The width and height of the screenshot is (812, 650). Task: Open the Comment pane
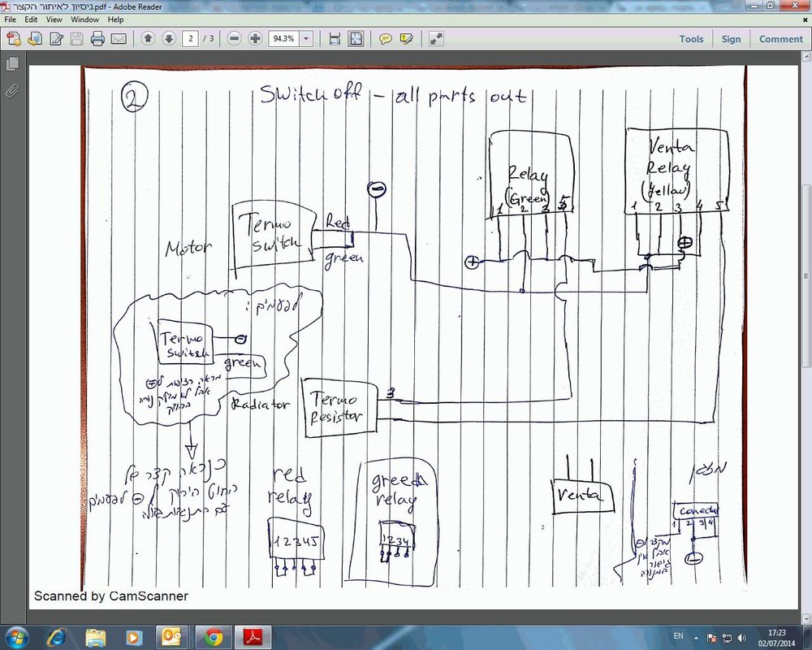click(x=780, y=39)
